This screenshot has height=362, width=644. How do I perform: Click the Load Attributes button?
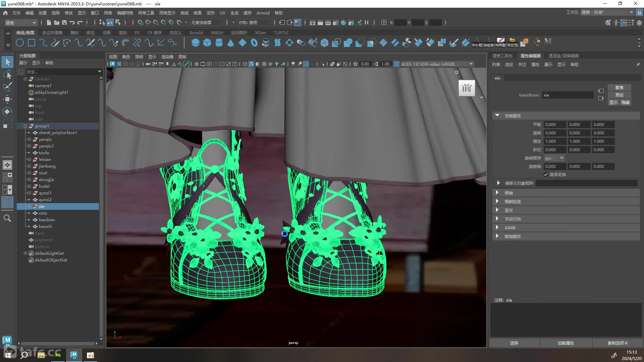tap(566, 343)
